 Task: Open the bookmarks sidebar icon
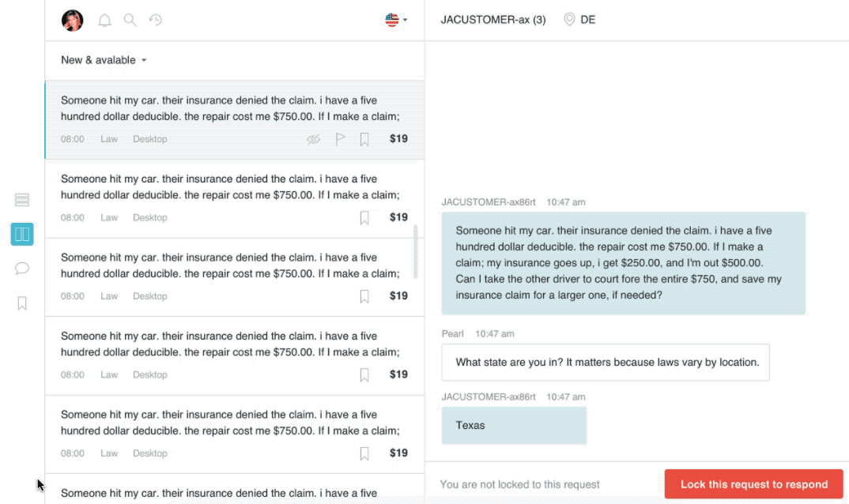[22, 303]
